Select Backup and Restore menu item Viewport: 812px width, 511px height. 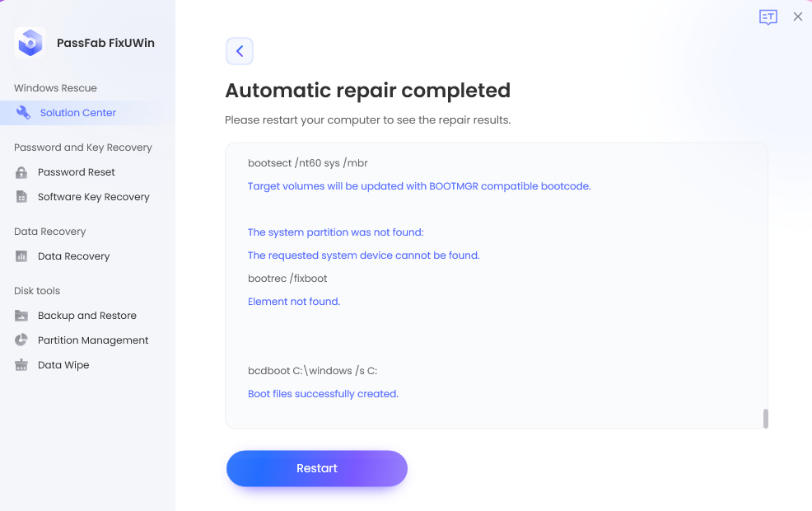[87, 316]
